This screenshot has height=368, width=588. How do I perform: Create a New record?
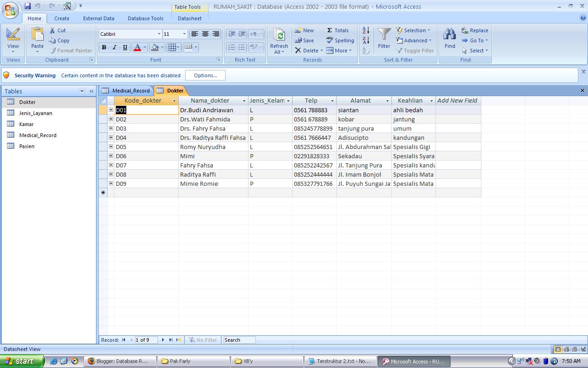tap(305, 30)
